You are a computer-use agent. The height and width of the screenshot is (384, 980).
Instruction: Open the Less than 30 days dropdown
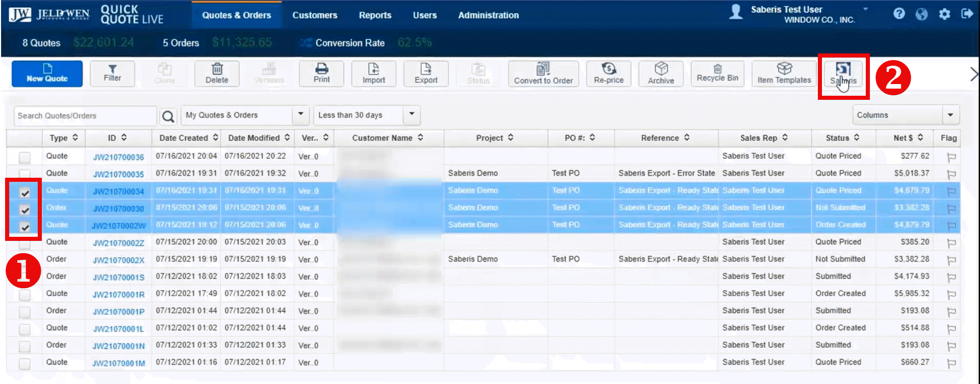411,115
